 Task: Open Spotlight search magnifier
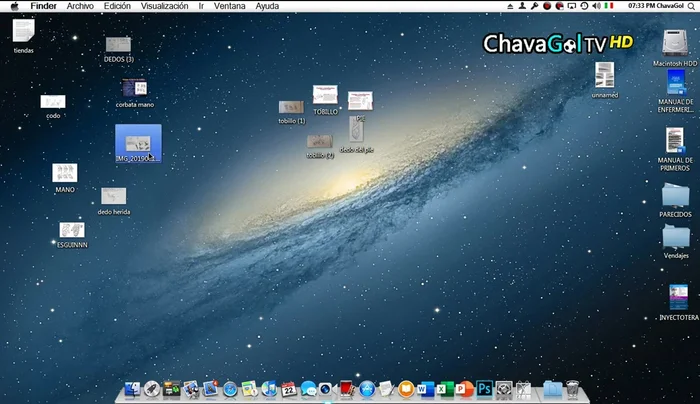[x=691, y=6]
